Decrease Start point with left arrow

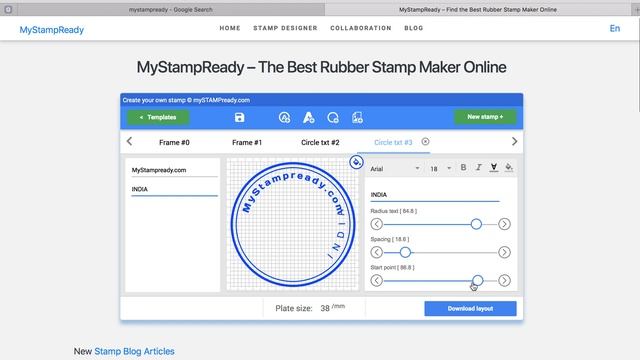(x=376, y=280)
